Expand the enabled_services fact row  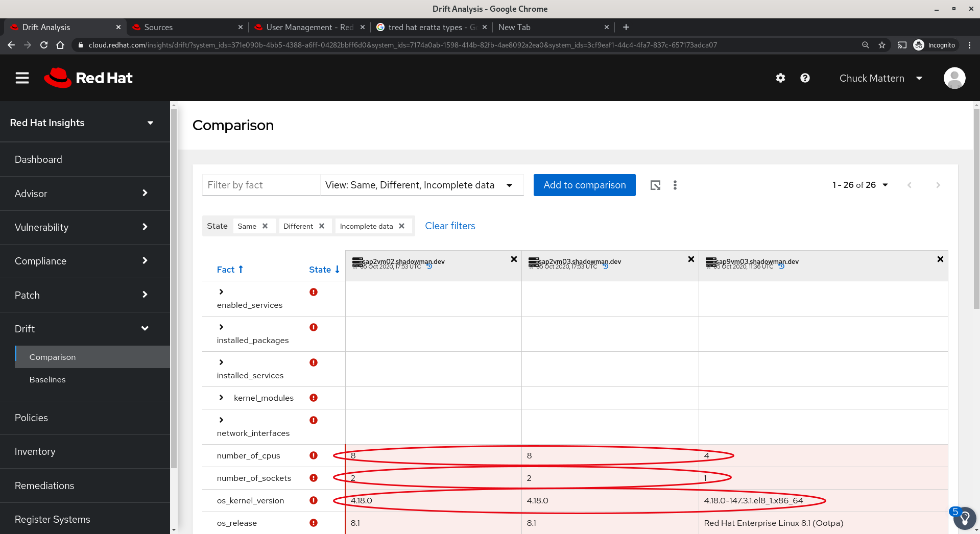221,292
